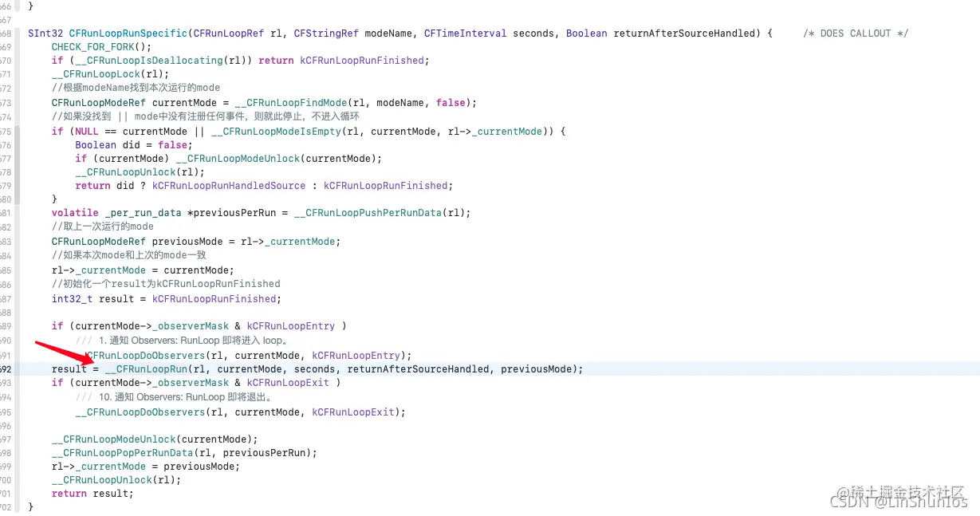Click comment '//如果本次mode和上次的mode一致'
980x516 pixels.
(x=129, y=255)
